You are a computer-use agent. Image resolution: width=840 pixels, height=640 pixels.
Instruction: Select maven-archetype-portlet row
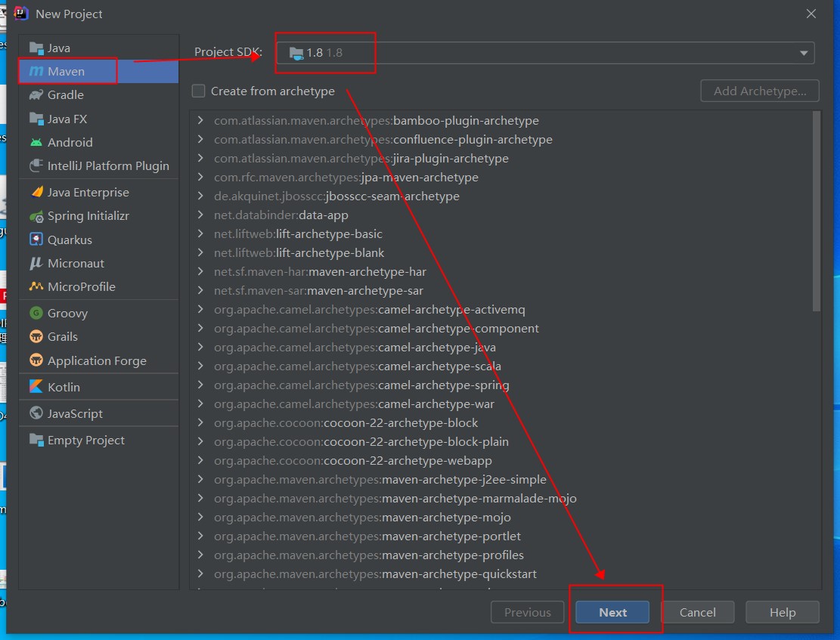tap(502, 536)
